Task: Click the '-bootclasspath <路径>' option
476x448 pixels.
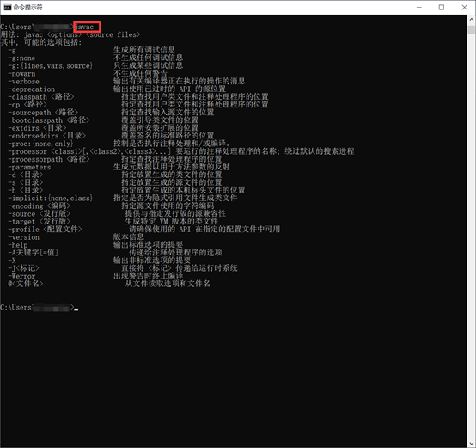Action: (x=49, y=120)
